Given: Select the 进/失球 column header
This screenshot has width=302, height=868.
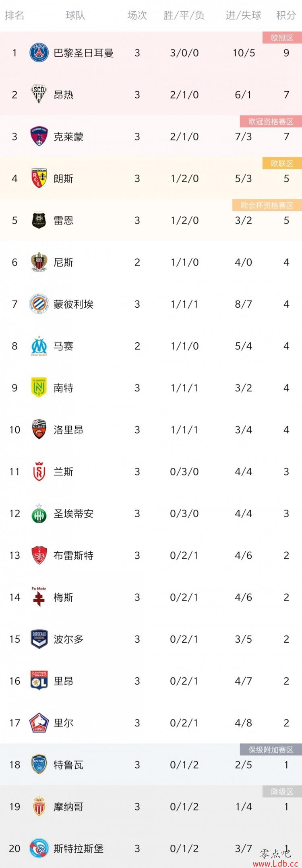Looking at the screenshot, I should [243, 16].
